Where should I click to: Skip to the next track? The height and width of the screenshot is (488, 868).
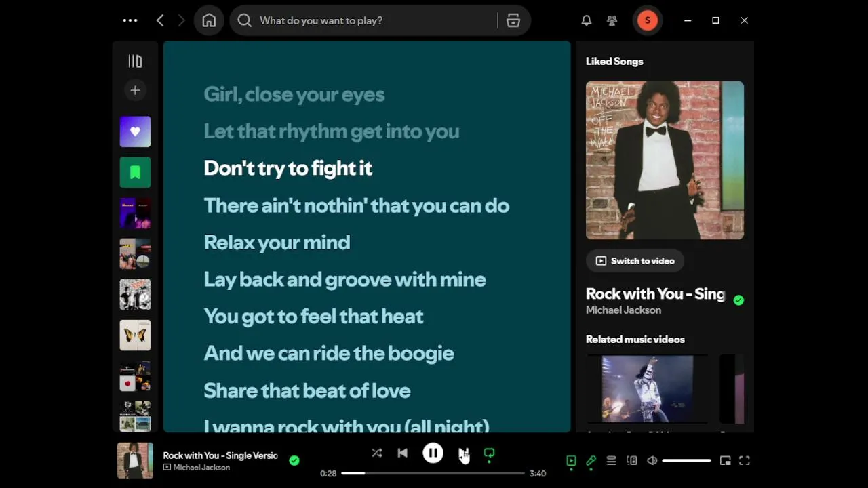tap(463, 453)
